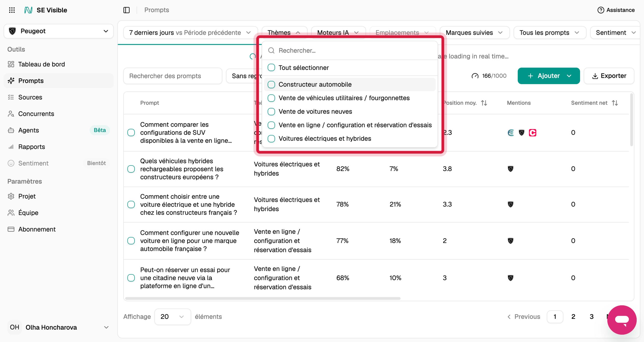Screen dimensions: 644x342
Task: Open the Tableau de bord dashboard
Action: [59, 64]
